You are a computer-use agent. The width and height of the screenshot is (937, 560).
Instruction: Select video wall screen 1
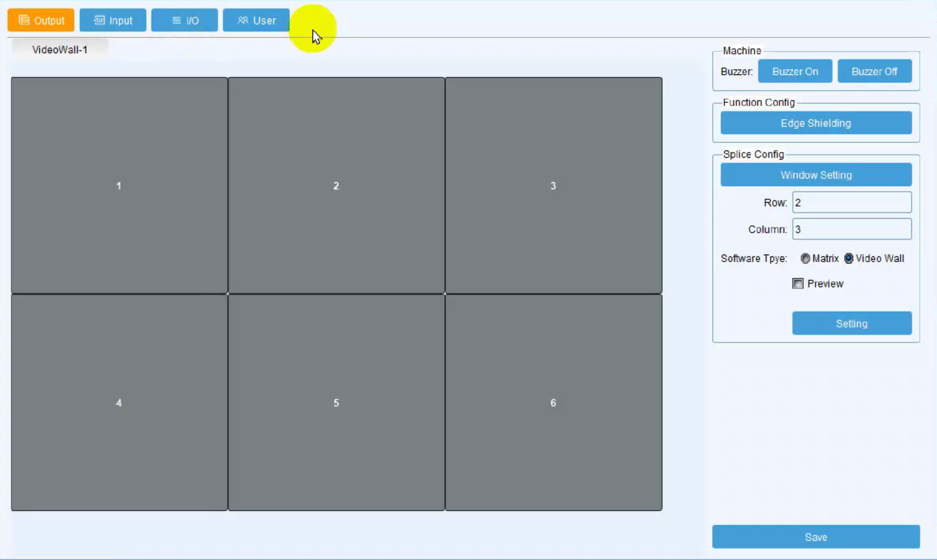tap(119, 185)
